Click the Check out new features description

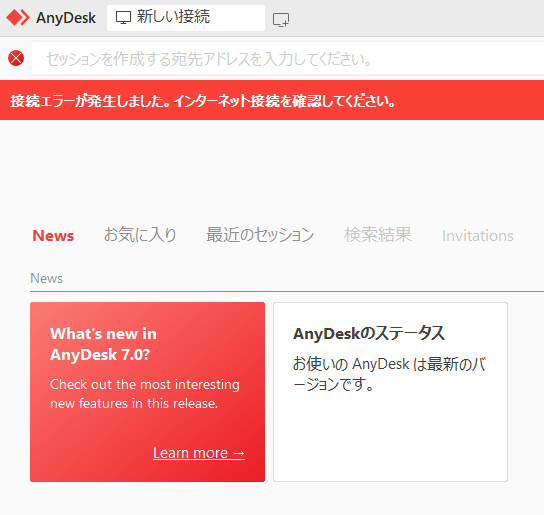coord(145,394)
